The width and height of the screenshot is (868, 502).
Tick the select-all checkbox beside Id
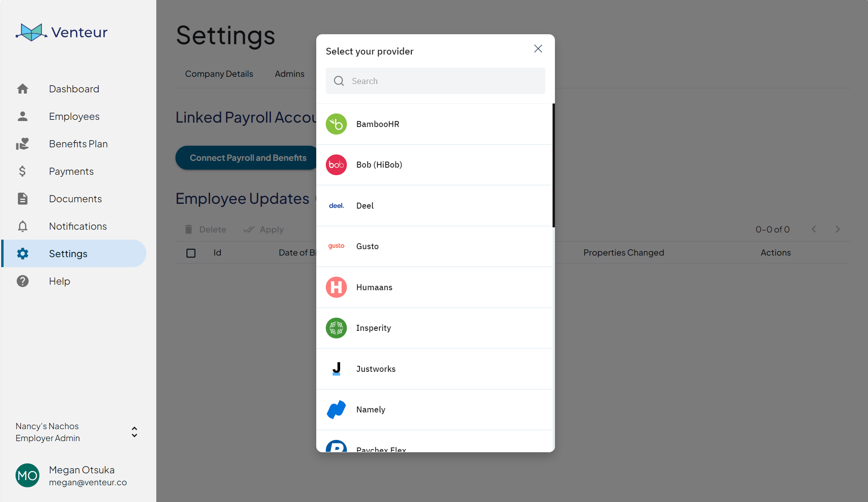191,253
